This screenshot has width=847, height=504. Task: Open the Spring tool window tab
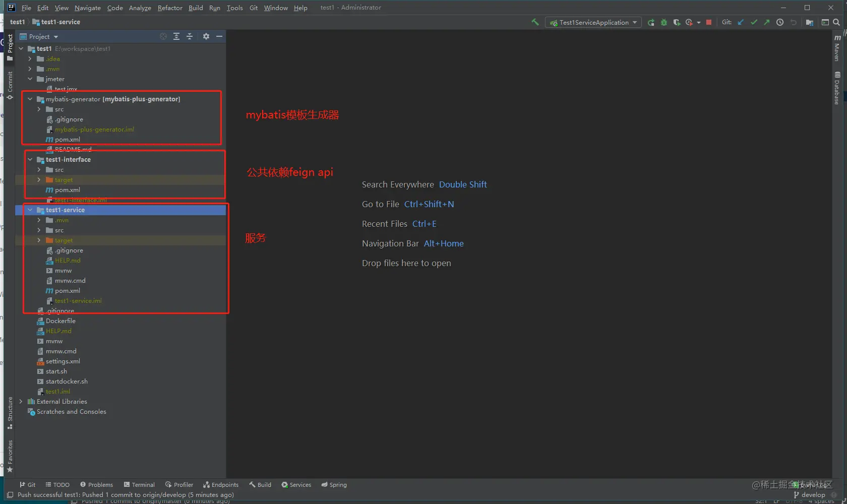coord(334,485)
